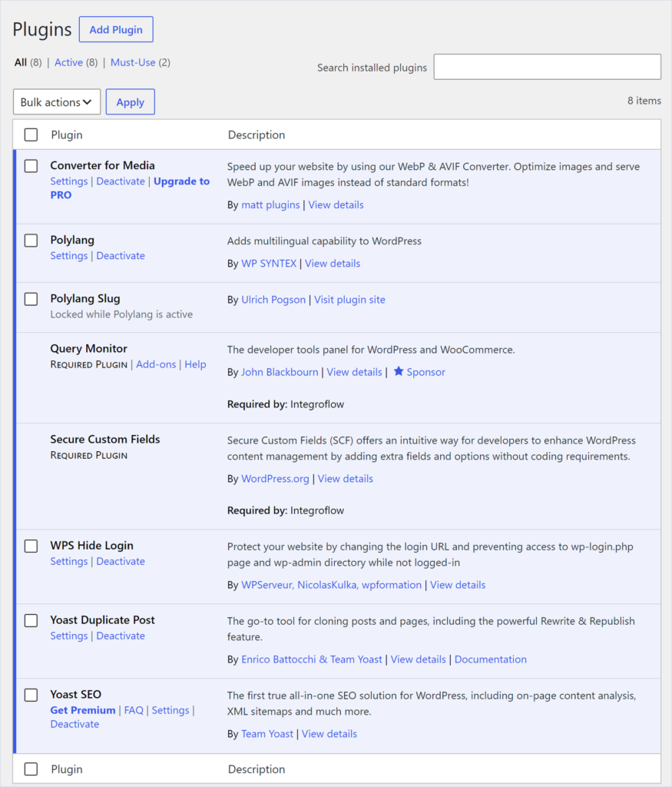Deactivate the Converter for Media plugin

(121, 181)
